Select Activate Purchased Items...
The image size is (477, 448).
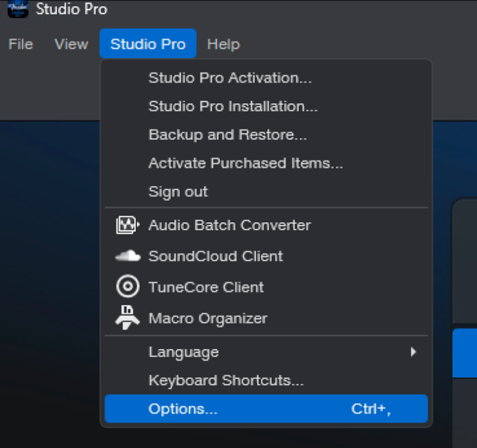pos(266,164)
